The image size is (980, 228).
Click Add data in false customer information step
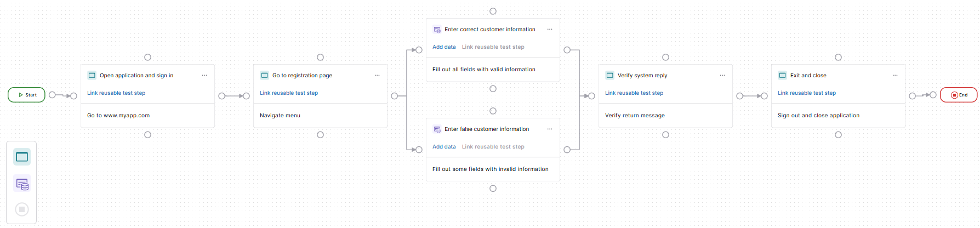click(444, 147)
